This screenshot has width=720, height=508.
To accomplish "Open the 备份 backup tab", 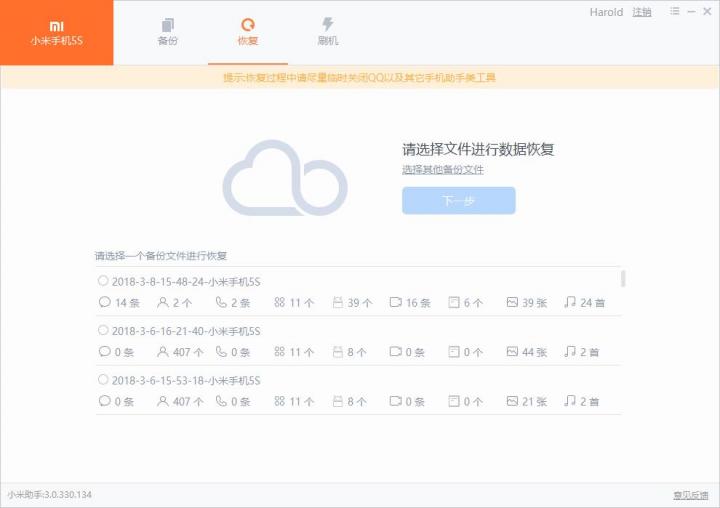I will (168, 32).
